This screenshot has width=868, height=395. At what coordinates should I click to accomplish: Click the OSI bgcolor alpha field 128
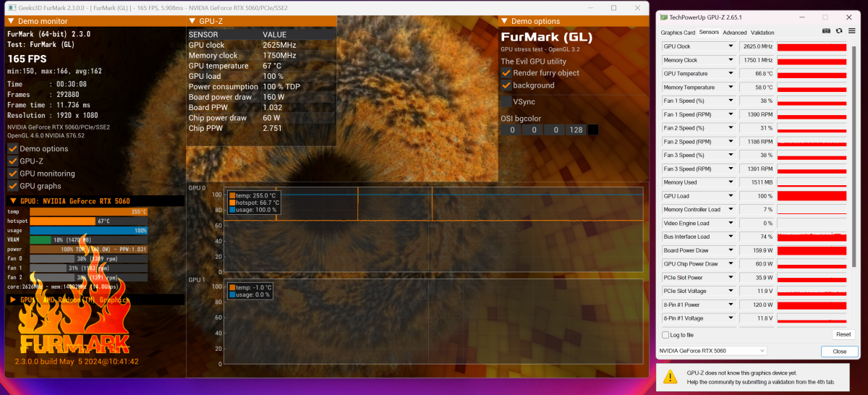click(576, 130)
